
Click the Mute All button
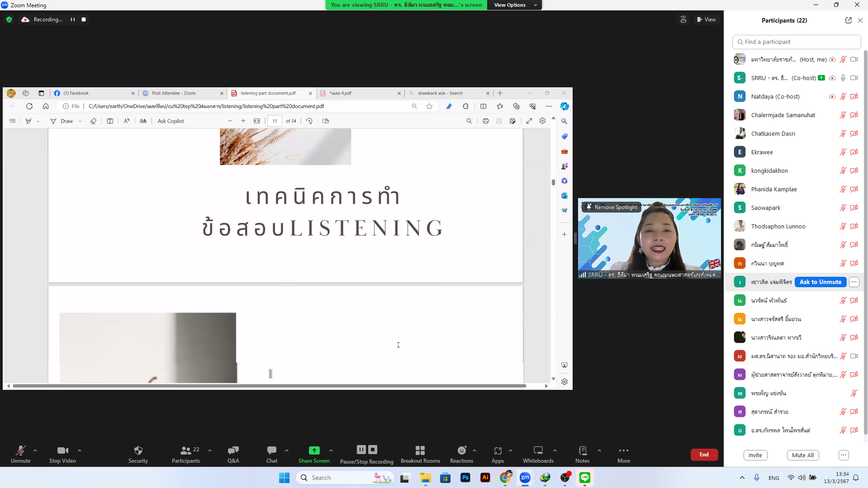point(802,455)
